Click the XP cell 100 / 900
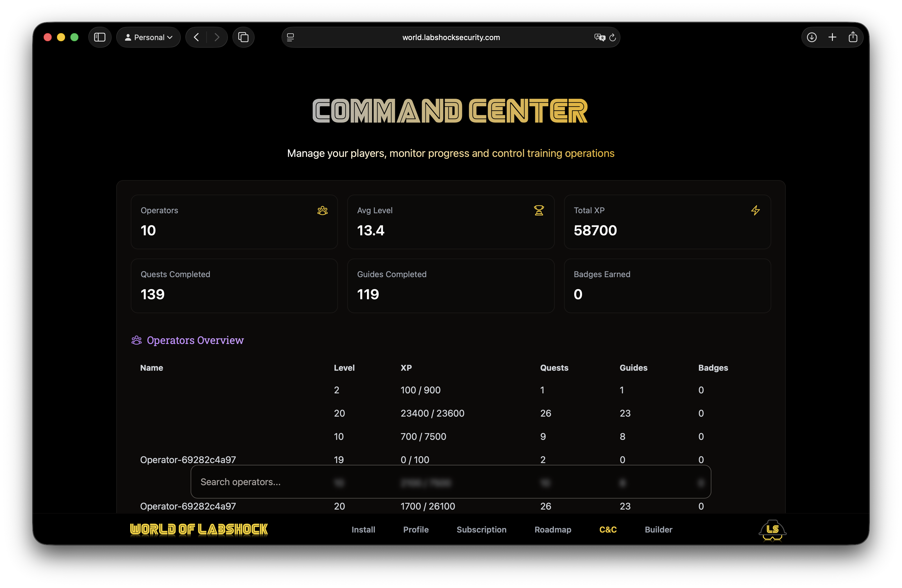 pos(420,390)
